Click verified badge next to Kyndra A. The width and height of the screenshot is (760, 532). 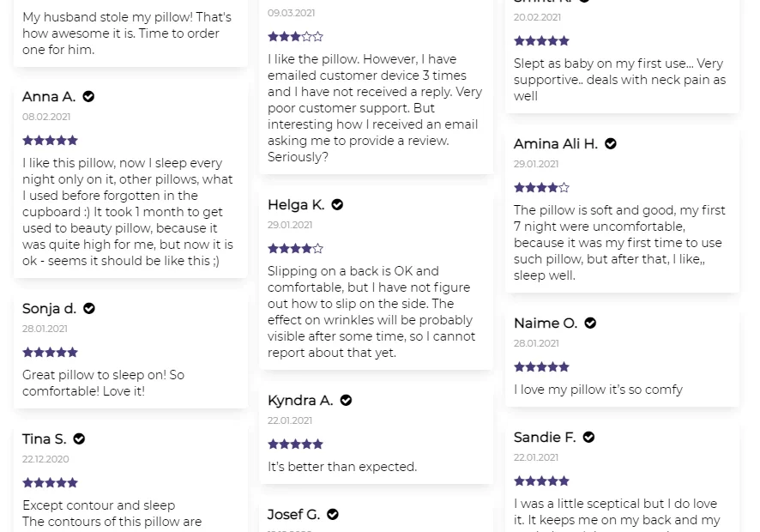coord(346,401)
